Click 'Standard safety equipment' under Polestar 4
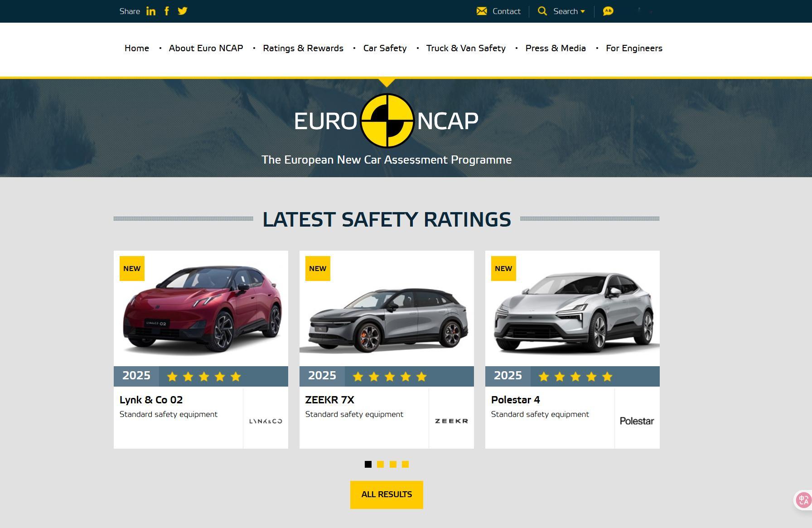This screenshot has height=528, width=812. coord(540,414)
